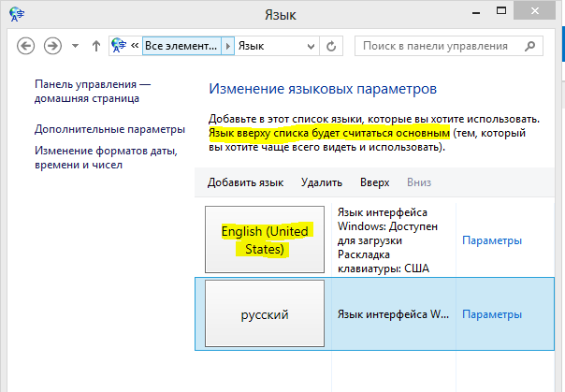Click Удалить in the language toolbar
The image size is (565, 392).
point(322,182)
